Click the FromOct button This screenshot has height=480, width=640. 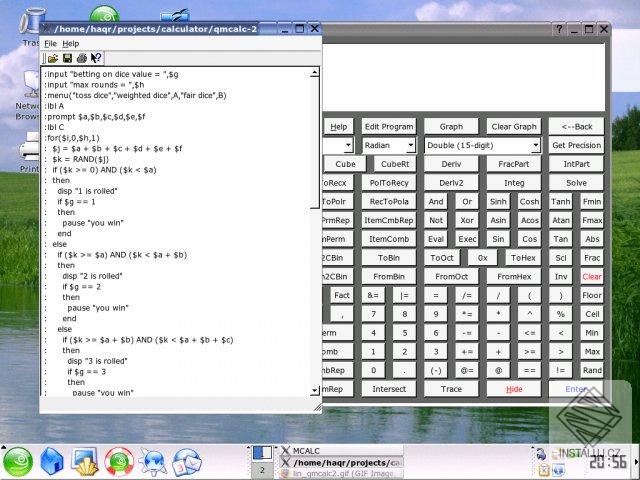pyautogui.click(x=451, y=277)
